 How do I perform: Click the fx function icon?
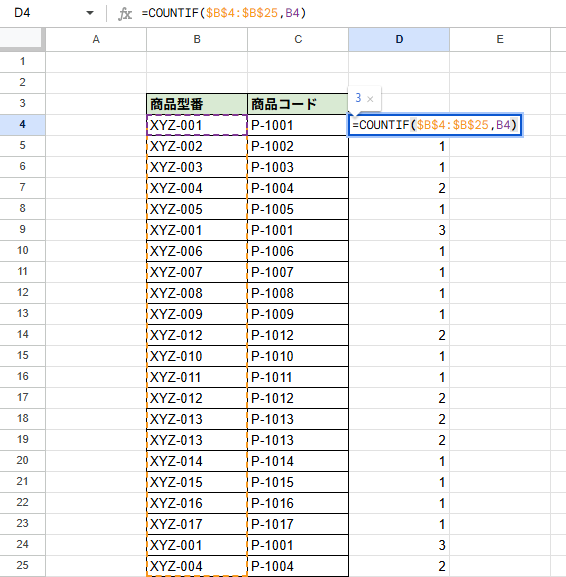125,14
